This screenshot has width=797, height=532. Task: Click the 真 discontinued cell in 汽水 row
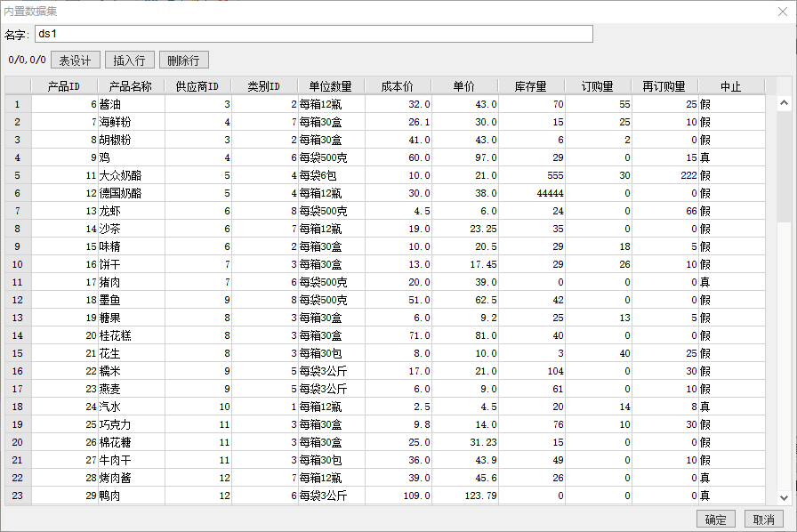click(x=732, y=407)
